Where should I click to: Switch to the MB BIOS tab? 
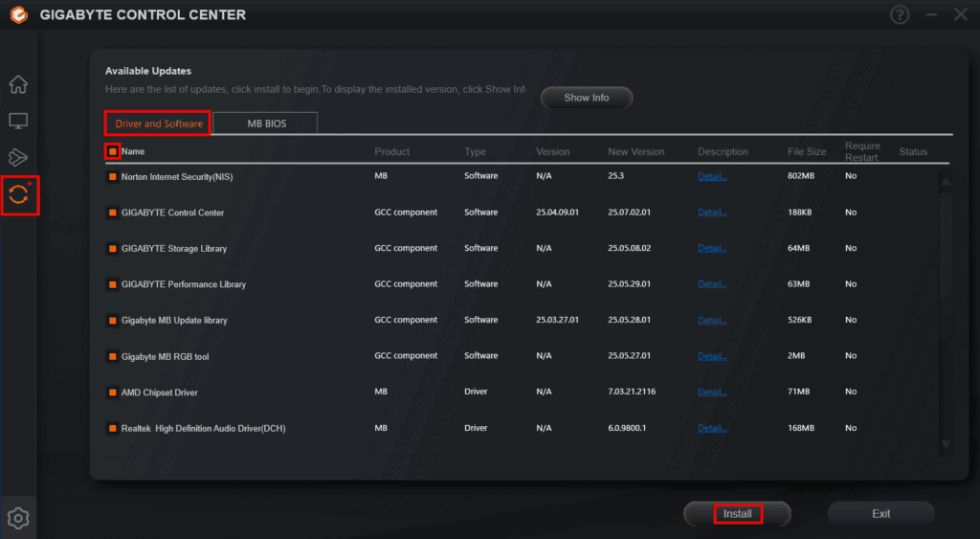(x=266, y=124)
